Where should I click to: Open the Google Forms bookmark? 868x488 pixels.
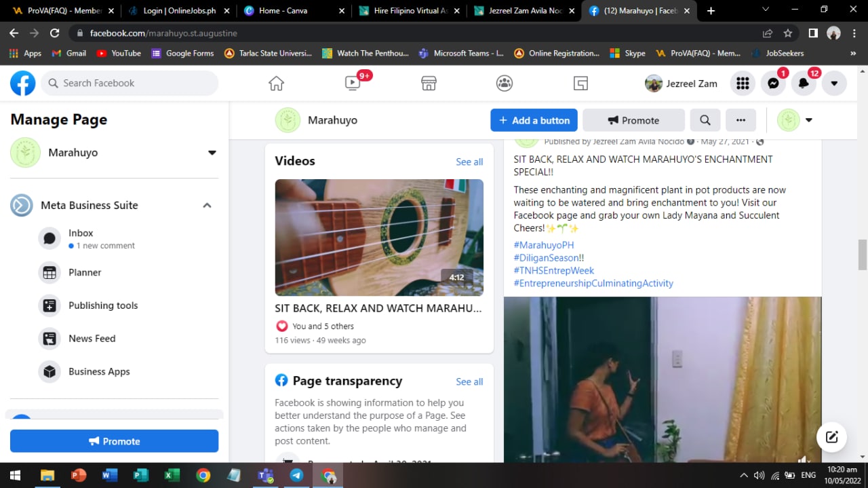182,53
